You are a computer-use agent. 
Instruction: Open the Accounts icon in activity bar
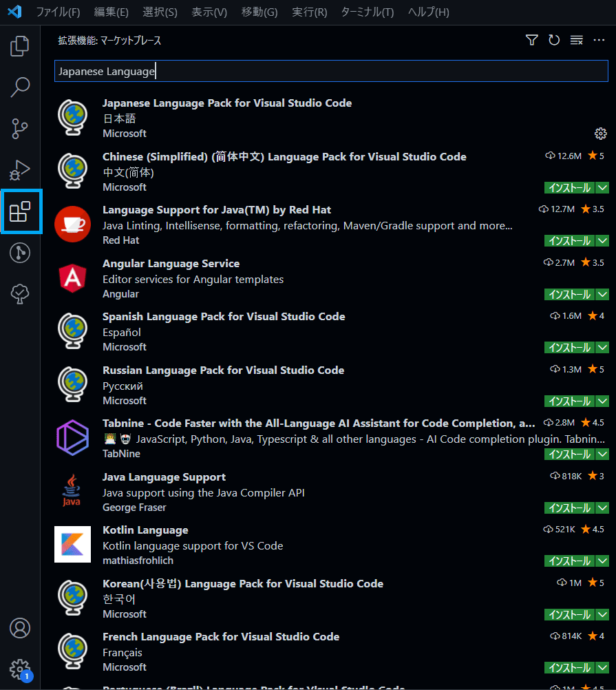pyautogui.click(x=20, y=628)
